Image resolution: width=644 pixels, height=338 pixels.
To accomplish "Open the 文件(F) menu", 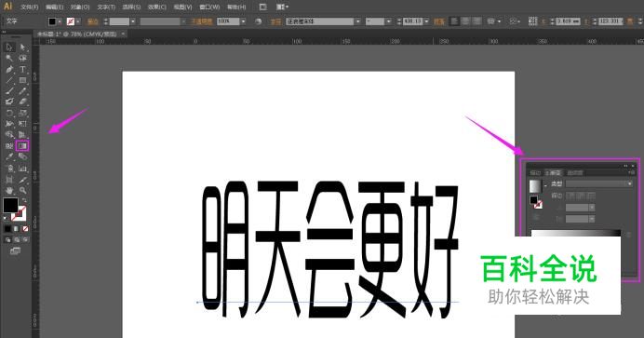I will [29, 7].
